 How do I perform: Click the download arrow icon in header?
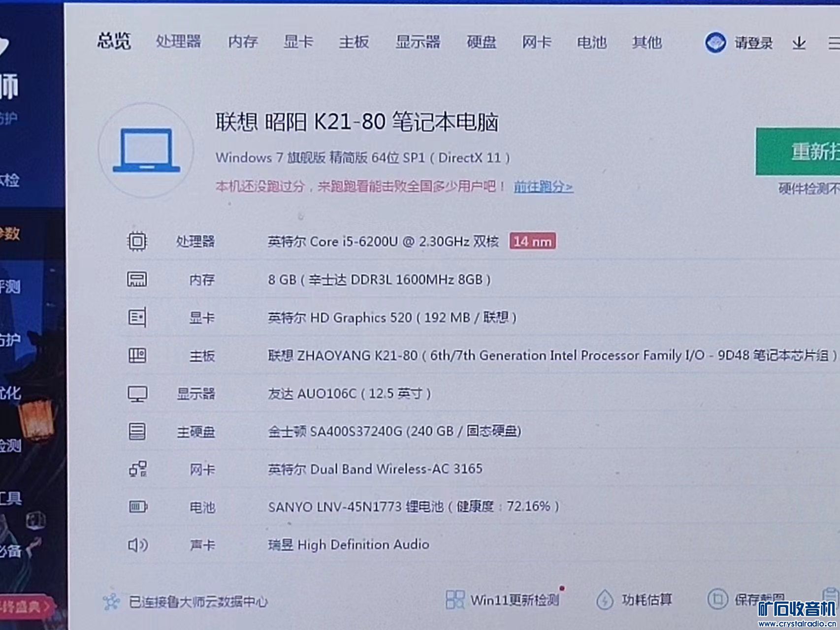[799, 43]
